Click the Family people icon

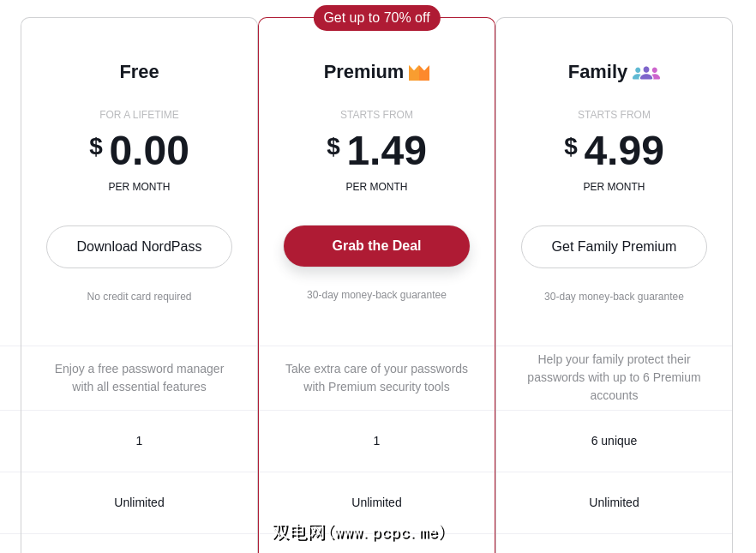coord(646,73)
